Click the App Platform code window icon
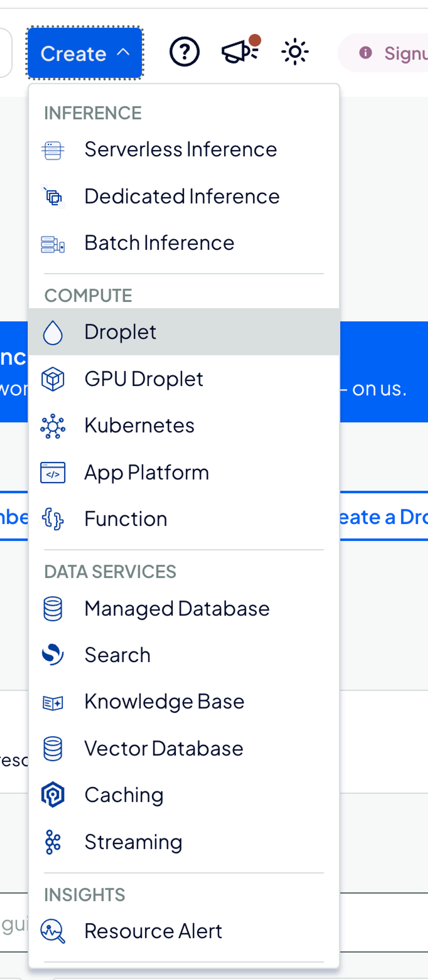The width and height of the screenshot is (428, 980). [x=53, y=473]
